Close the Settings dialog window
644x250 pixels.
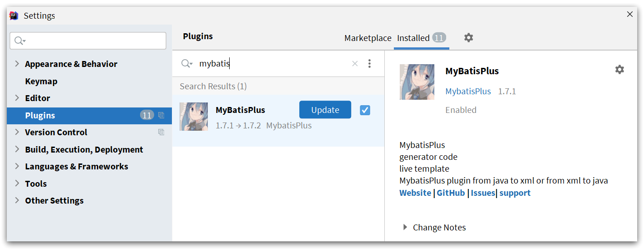click(x=630, y=14)
